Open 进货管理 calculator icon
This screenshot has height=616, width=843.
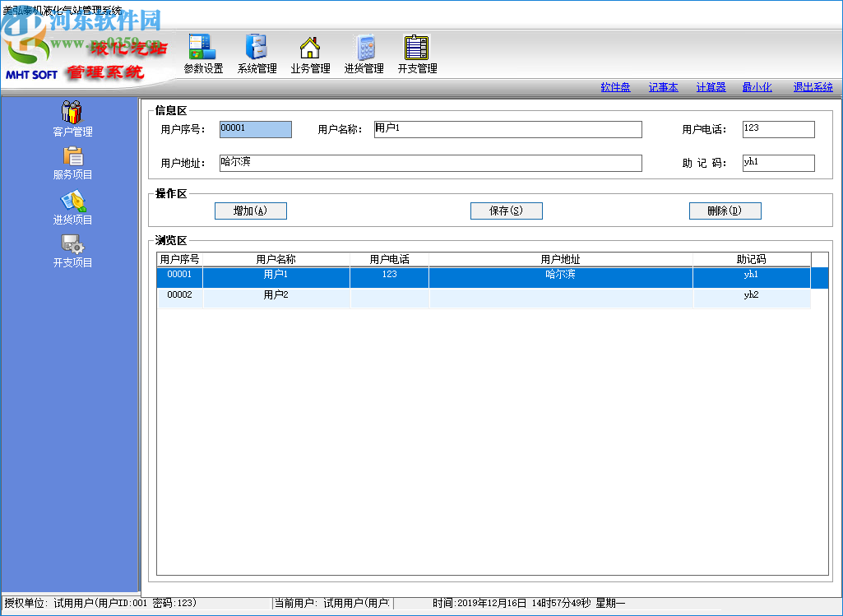[x=364, y=53]
